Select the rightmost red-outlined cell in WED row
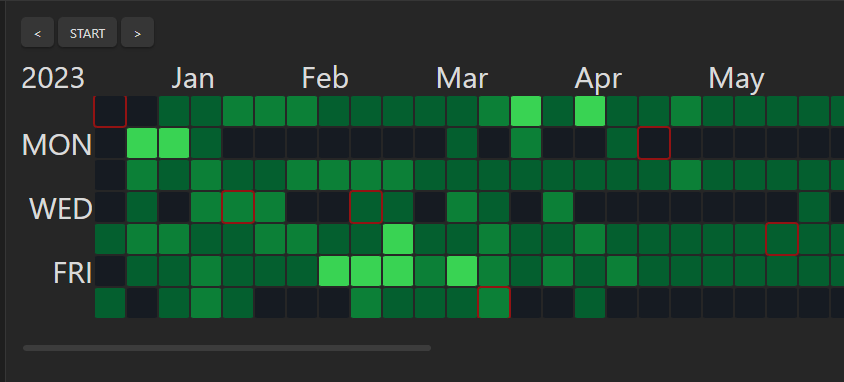844x382 pixels. pos(366,207)
